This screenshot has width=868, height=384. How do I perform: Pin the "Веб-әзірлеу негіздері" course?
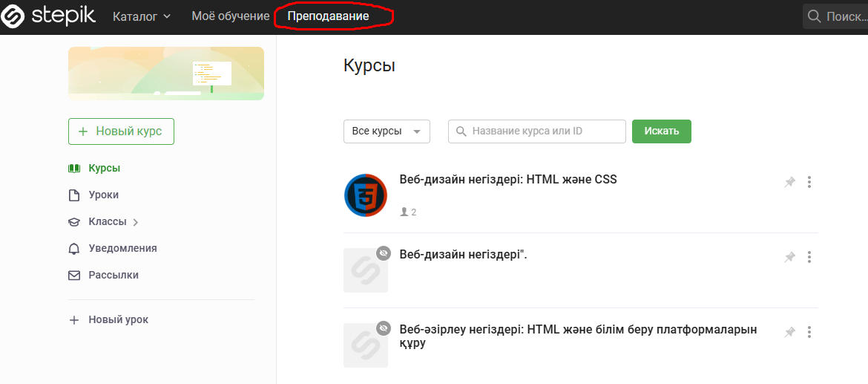pyautogui.click(x=790, y=332)
